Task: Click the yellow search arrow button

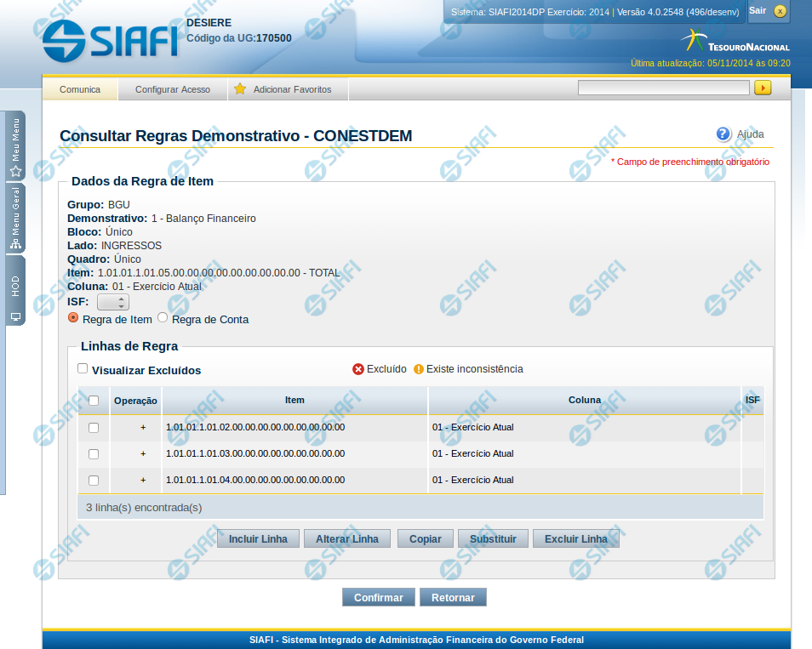Action: [763, 88]
